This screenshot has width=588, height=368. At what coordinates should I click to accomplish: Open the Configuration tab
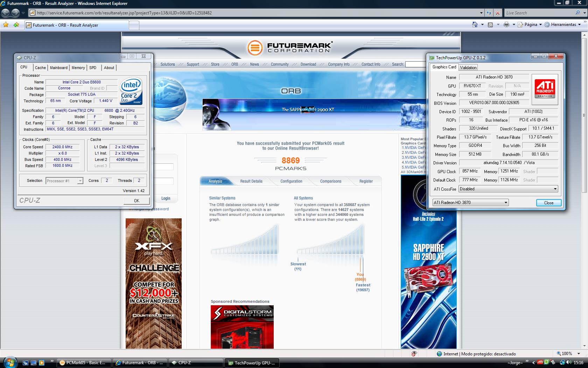coord(291,181)
